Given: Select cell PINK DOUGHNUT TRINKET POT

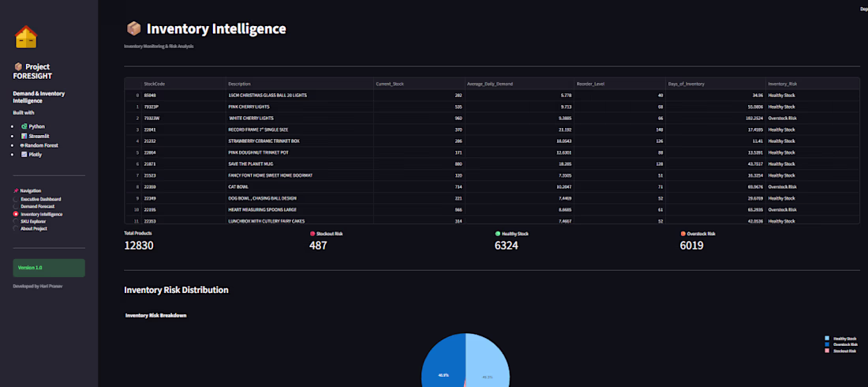Looking at the screenshot, I should (x=300, y=152).
